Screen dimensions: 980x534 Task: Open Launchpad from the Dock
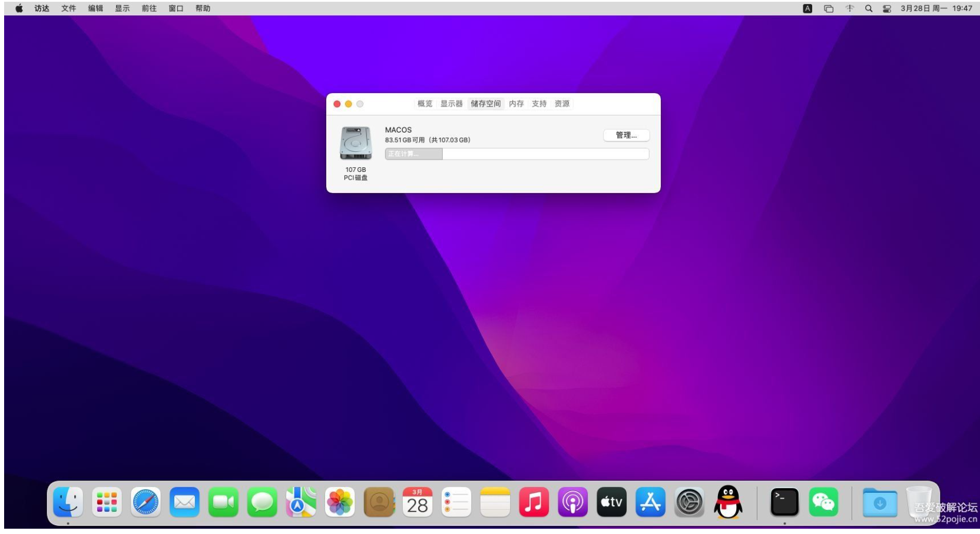click(x=107, y=502)
